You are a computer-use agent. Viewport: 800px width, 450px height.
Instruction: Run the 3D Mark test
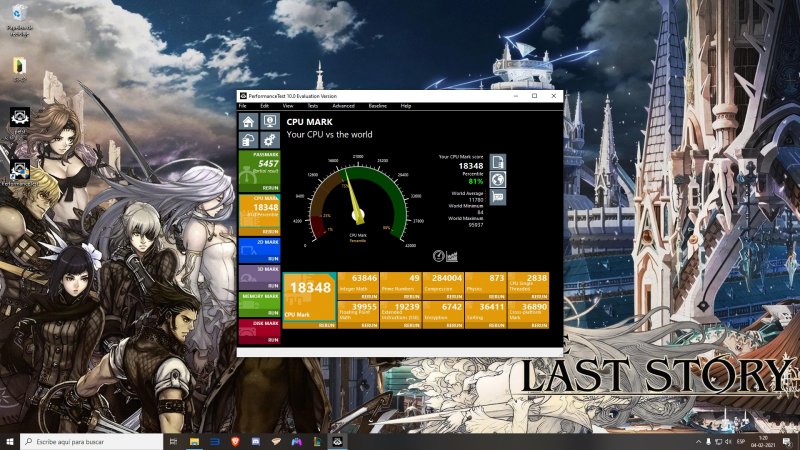273,286
